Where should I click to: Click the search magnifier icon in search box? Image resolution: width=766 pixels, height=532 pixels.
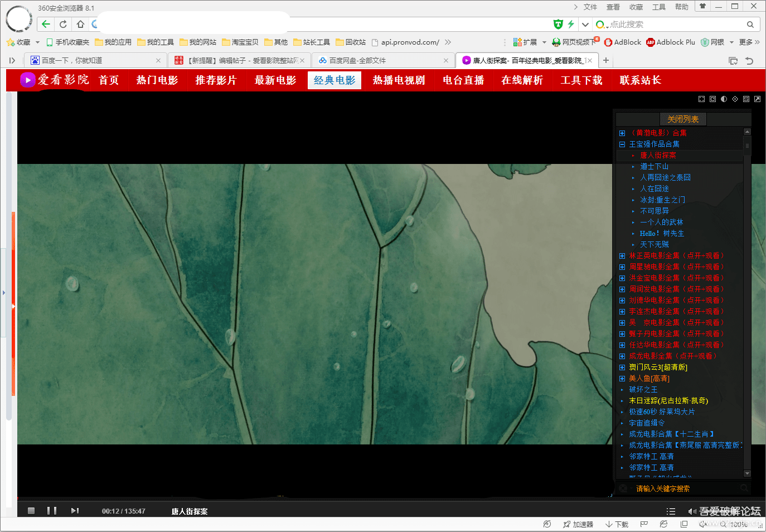tap(750, 25)
